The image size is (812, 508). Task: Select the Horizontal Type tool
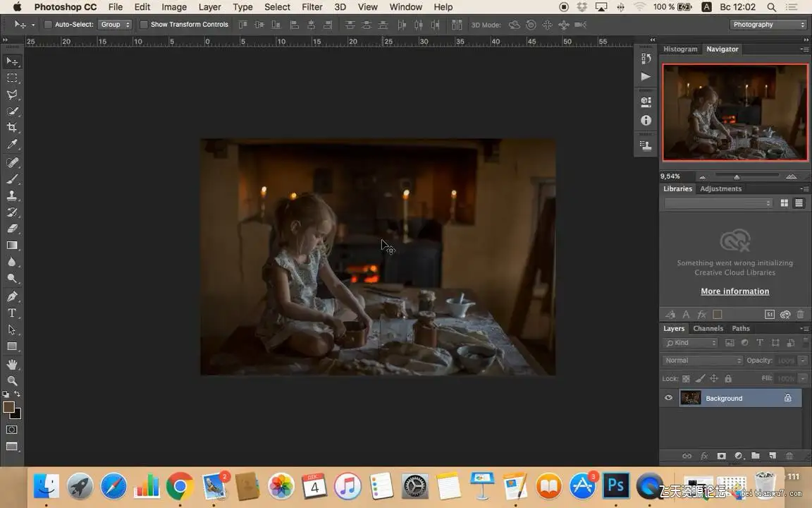[12, 313]
